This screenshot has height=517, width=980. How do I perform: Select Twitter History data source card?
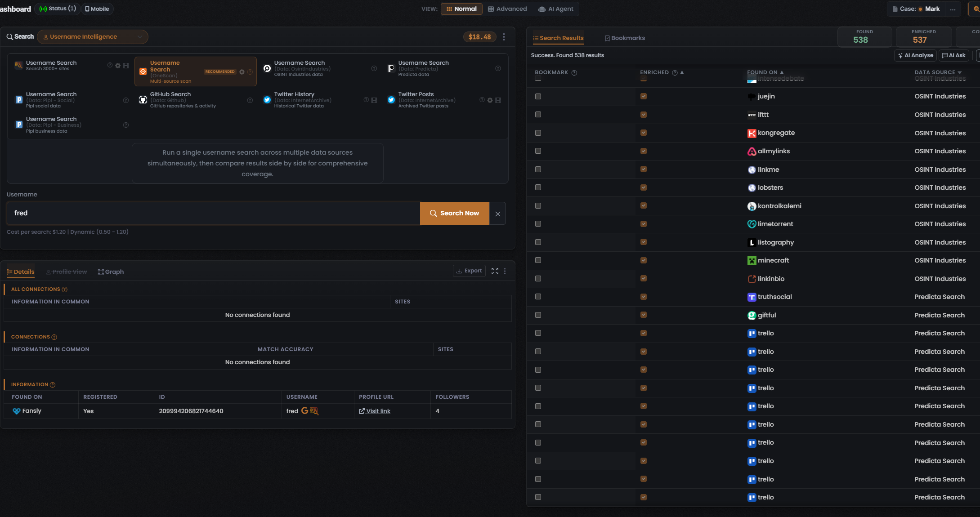[320, 100]
